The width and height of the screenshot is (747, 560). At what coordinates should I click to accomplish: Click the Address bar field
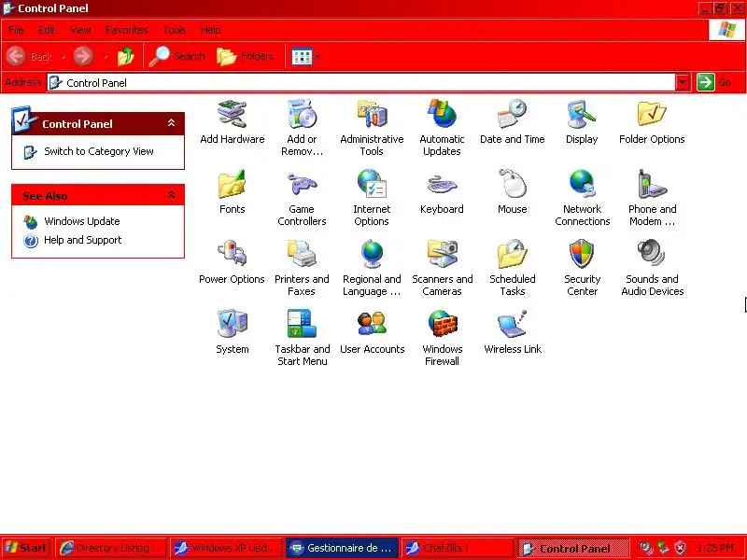click(361, 82)
